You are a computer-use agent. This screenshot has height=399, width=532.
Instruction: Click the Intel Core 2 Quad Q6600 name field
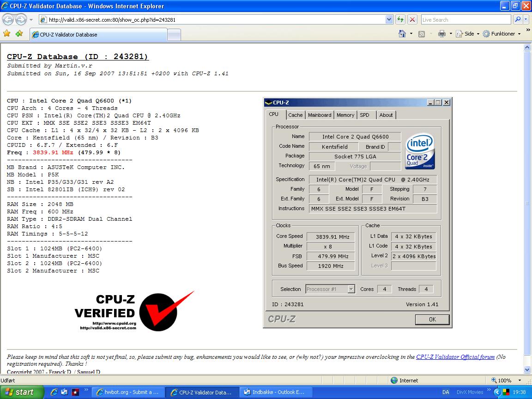click(355, 137)
